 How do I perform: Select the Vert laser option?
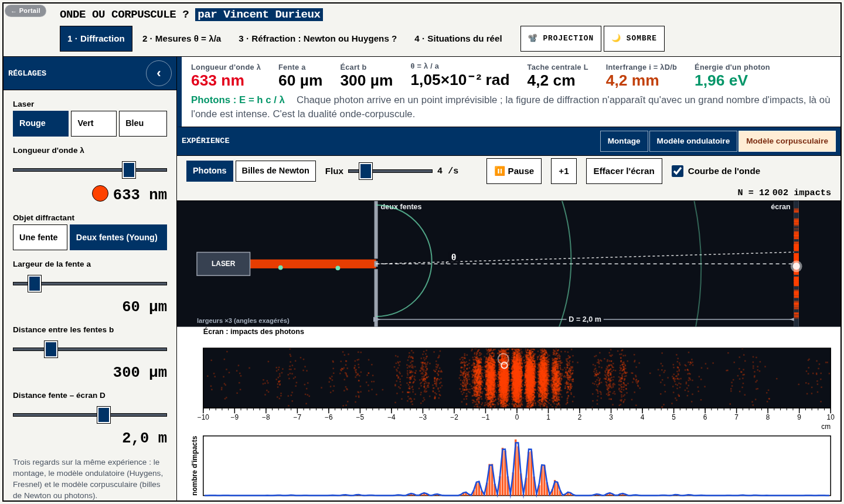(x=94, y=124)
